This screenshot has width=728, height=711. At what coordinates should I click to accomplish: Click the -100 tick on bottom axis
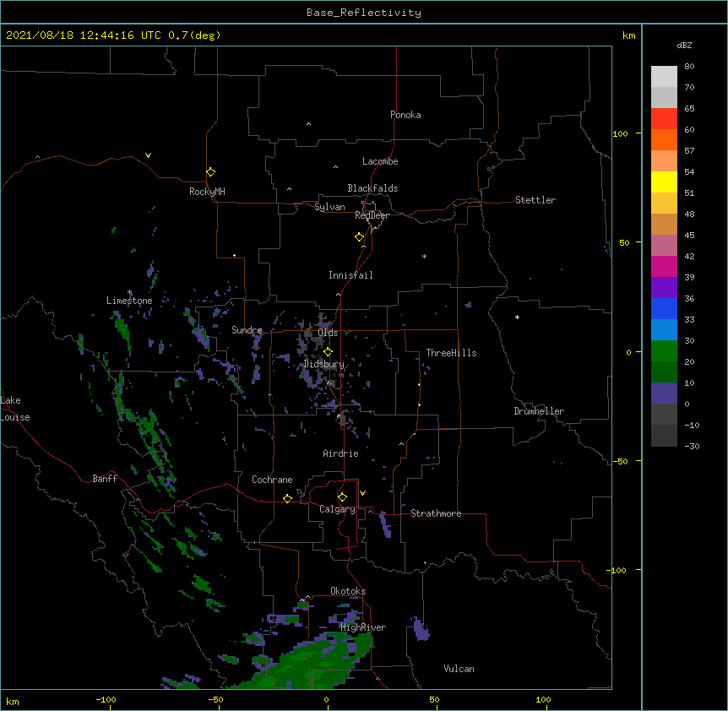tap(106, 699)
